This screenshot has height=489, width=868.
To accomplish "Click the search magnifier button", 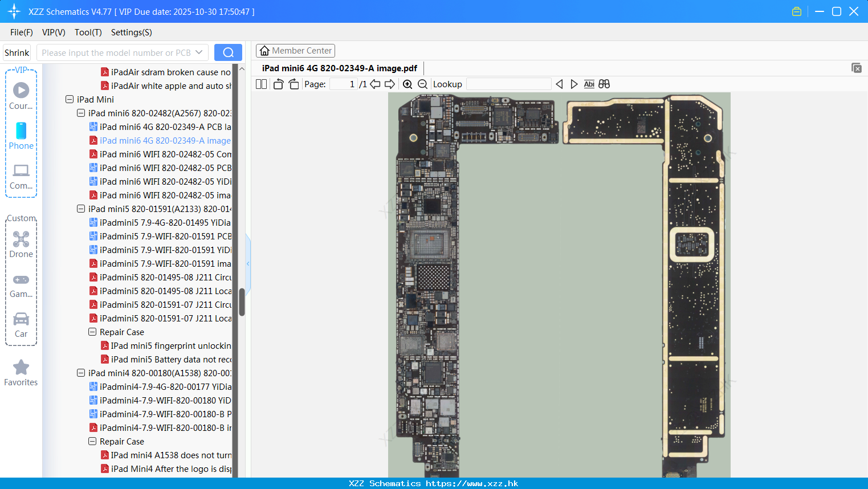I will point(228,52).
